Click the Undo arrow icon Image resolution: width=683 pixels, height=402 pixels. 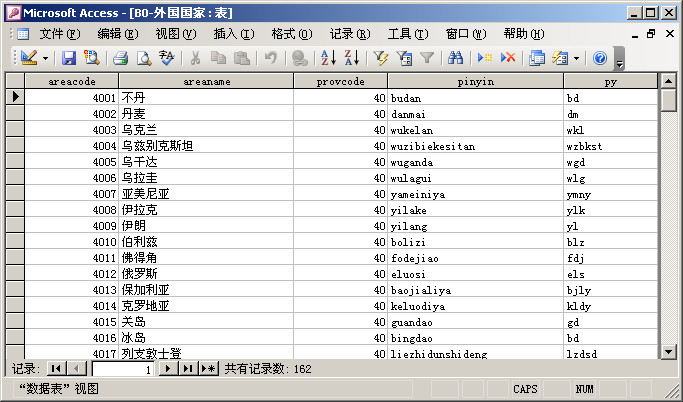[x=270, y=57]
